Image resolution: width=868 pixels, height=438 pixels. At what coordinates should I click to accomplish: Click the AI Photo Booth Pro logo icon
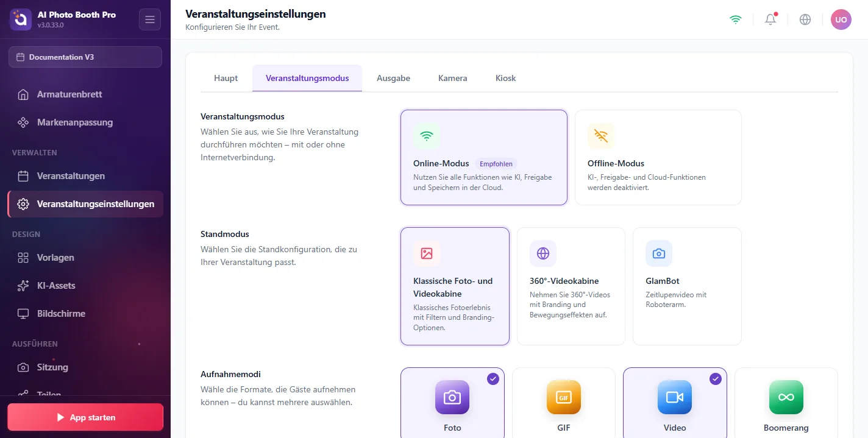click(21, 19)
